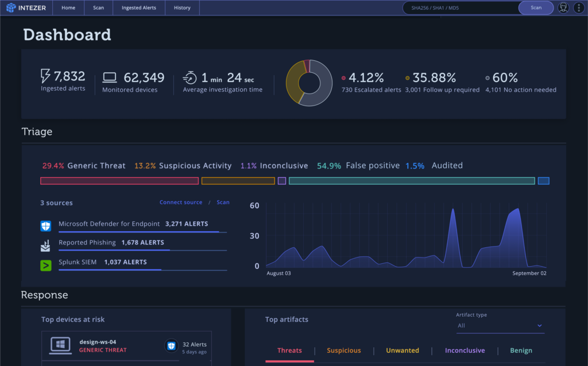This screenshot has width=588, height=366.
Task: Open the Scan menu item
Action: (98, 7)
